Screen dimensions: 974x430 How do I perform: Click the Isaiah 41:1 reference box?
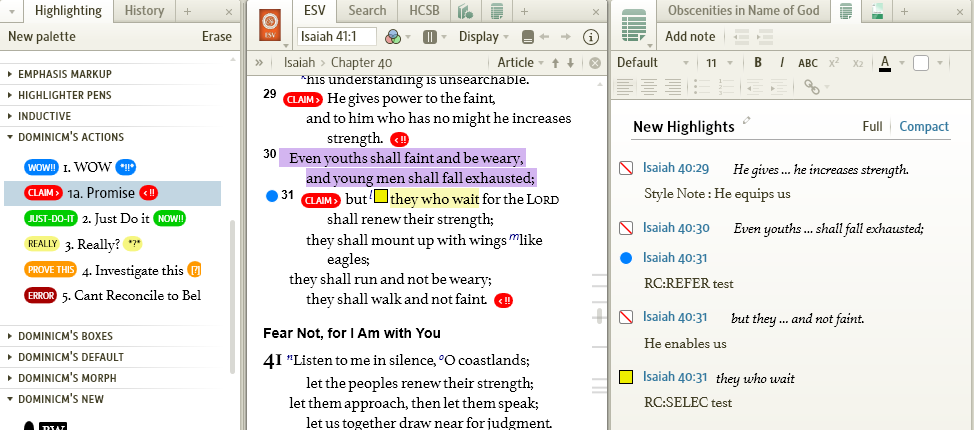337,37
